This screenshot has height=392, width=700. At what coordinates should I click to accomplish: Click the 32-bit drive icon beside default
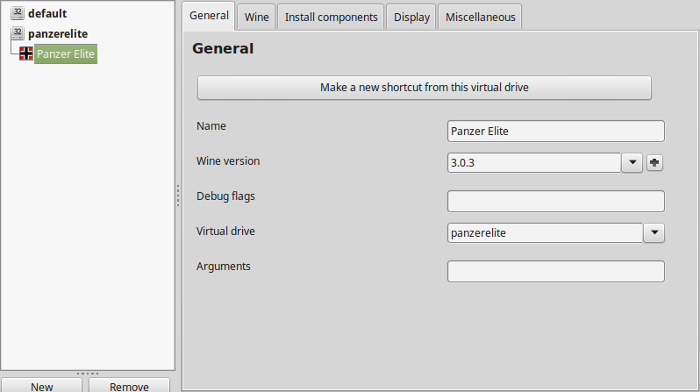pyautogui.click(x=17, y=13)
